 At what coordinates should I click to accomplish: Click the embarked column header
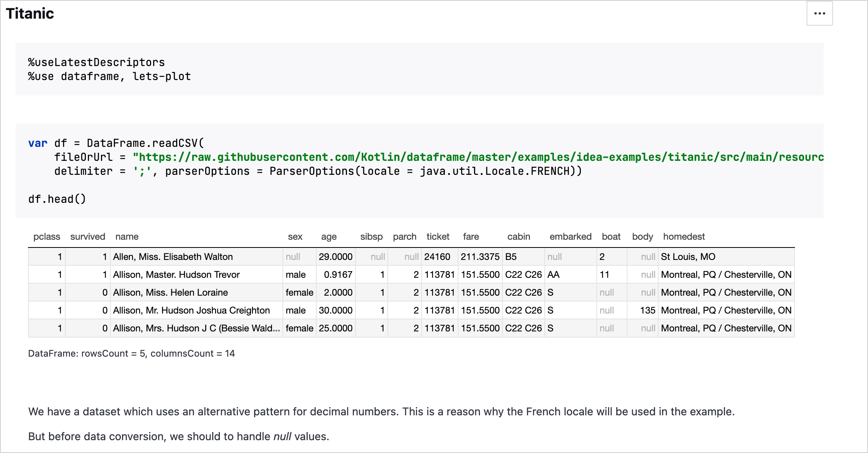point(570,237)
